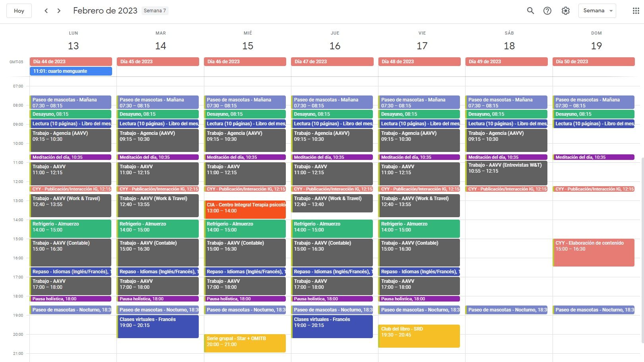
Task: Open the '11:01: cuarto menguante' event
Action: point(71,71)
